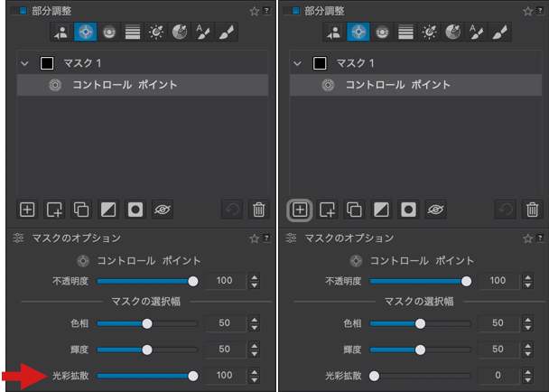Click 不透明度 stepper arrows in right panel

pos(527,281)
